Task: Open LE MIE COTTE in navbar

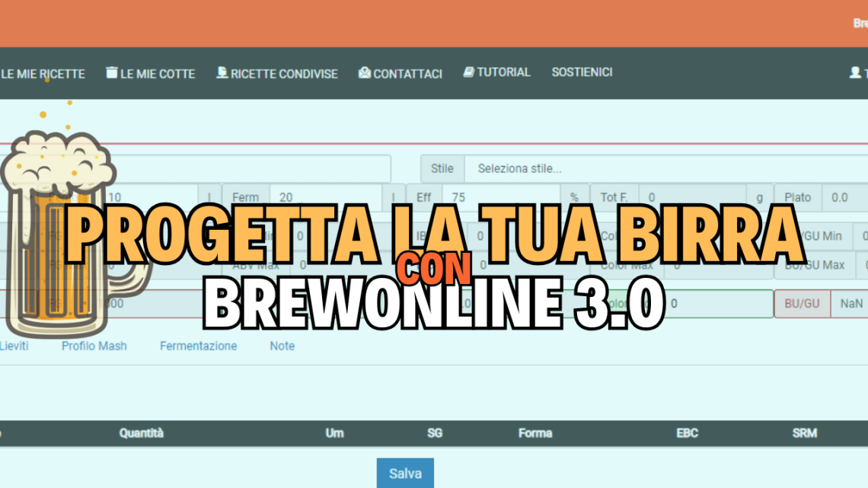Action: click(x=158, y=74)
